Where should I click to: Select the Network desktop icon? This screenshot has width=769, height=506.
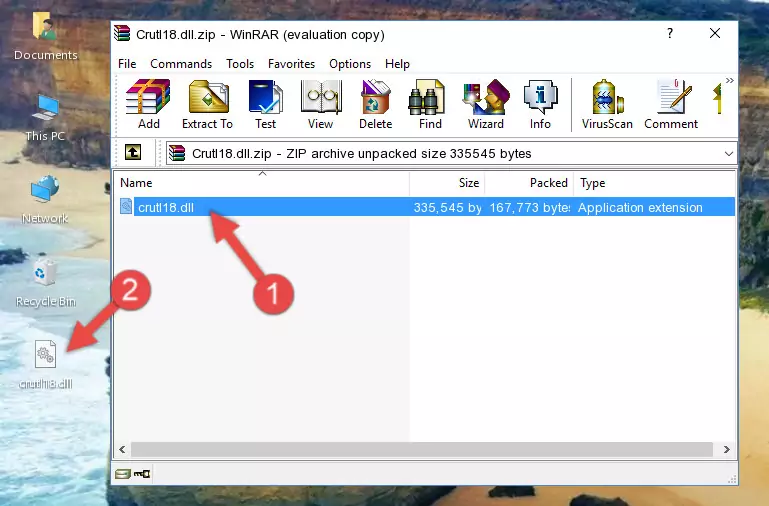45,199
